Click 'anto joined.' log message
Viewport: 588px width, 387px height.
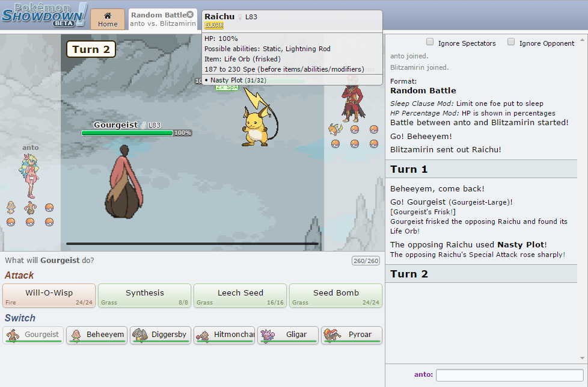[x=409, y=56]
